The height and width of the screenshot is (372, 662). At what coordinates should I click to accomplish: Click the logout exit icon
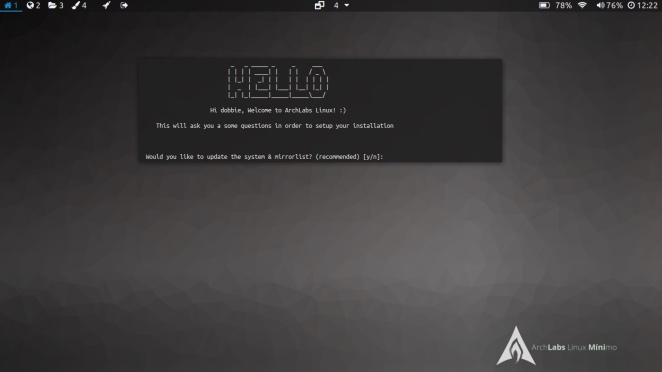pos(124,5)
